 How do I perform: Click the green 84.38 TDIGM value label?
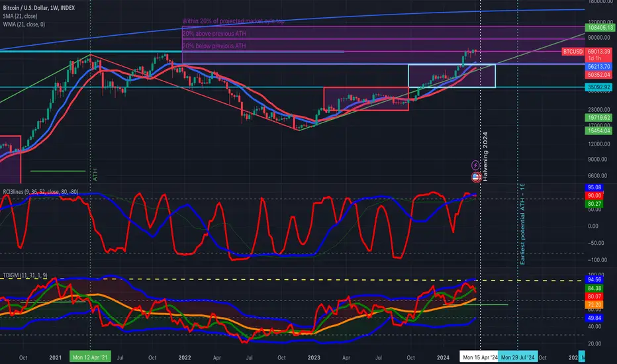coord(594,289)
